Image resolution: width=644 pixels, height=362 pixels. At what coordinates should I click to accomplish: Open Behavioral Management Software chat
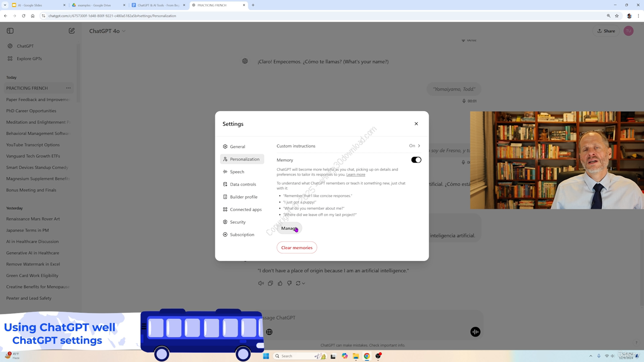point(38,133)
